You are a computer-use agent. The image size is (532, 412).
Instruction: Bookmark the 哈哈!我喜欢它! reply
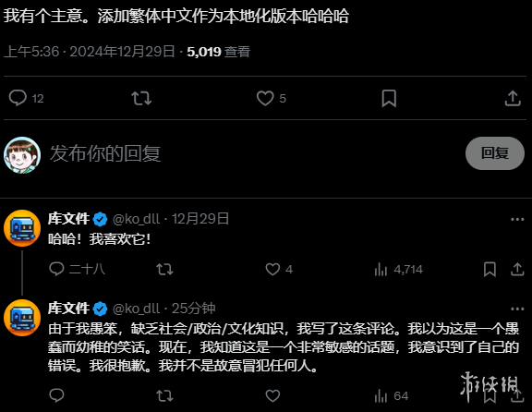click(490, 270)
